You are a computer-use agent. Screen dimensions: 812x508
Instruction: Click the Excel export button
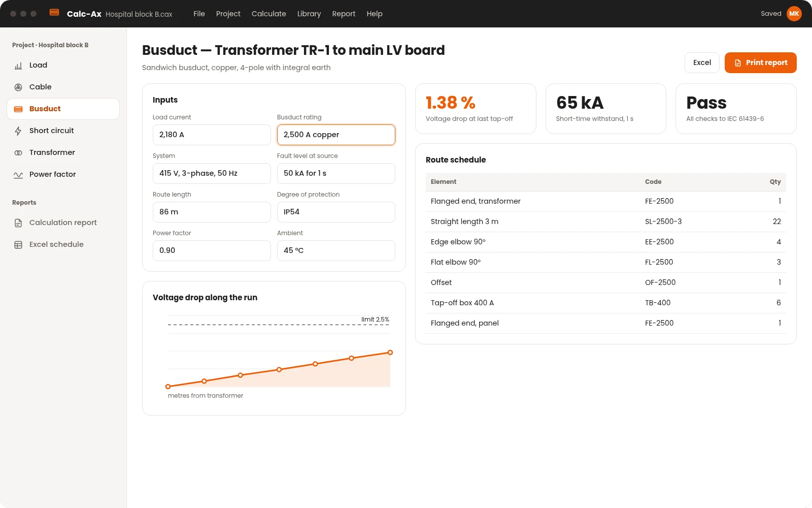702,62
